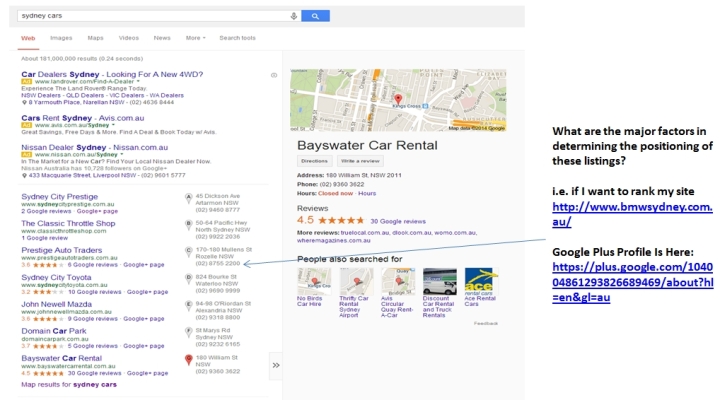720x405 pixels.
Task: Open the Domain Car Park listing
Action: click(54, 331)
